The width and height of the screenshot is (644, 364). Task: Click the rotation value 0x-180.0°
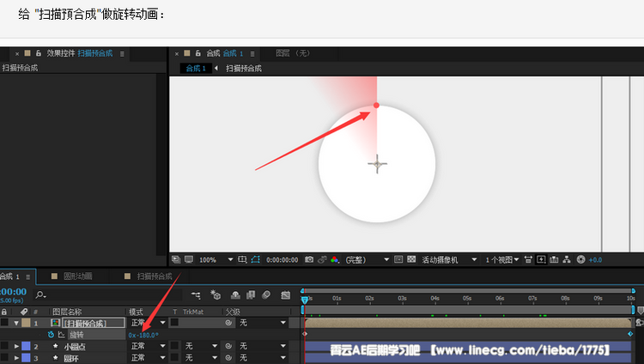click(143, 336)
